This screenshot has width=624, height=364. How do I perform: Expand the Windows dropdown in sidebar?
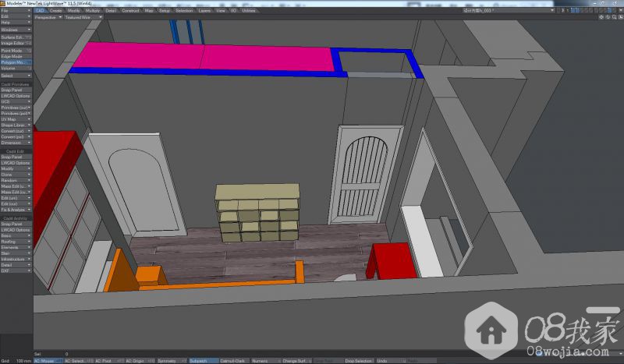(16, 30)
